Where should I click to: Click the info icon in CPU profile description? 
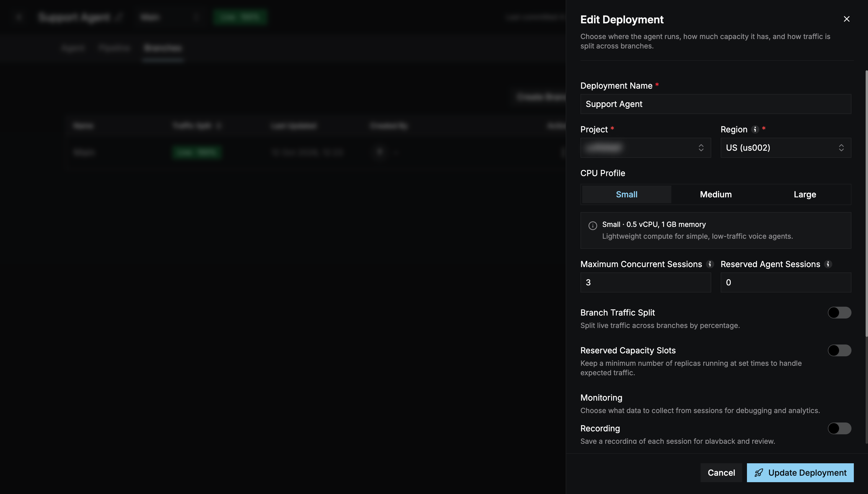(x=593, y=226)
